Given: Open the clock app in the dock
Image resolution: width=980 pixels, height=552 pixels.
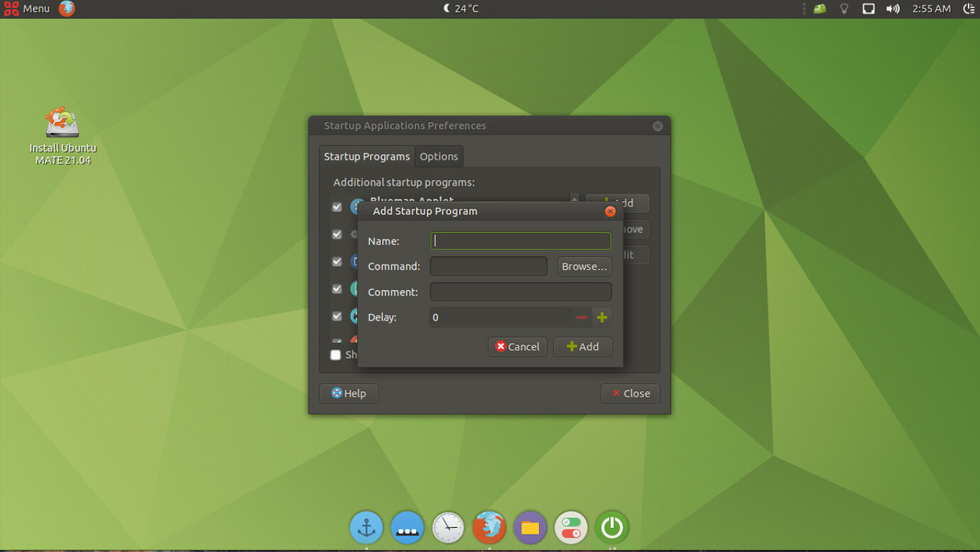Looking at the screenshot, I should coord(448,528).
